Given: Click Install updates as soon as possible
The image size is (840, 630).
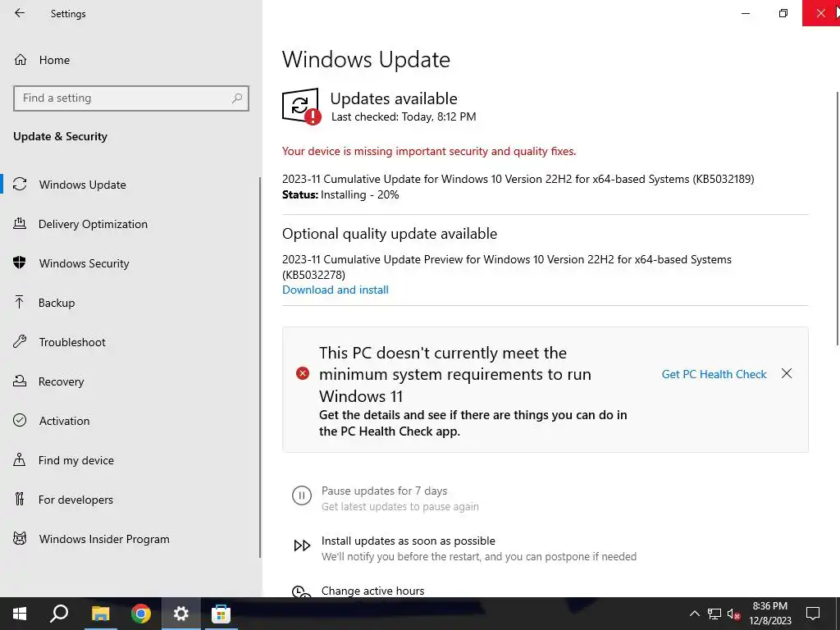Looking at the screenshot, I should (x=409, y=541).
